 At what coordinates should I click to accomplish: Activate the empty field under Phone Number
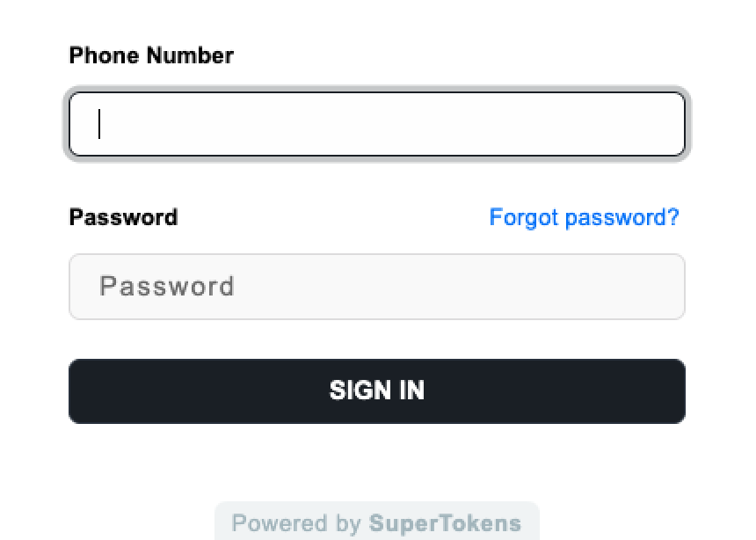(x=376, y=124)
